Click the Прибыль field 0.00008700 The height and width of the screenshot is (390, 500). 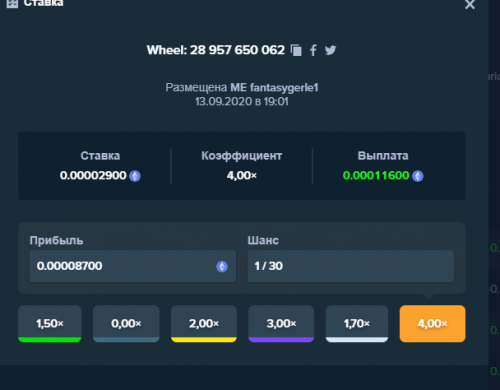[x=133, y=266]
